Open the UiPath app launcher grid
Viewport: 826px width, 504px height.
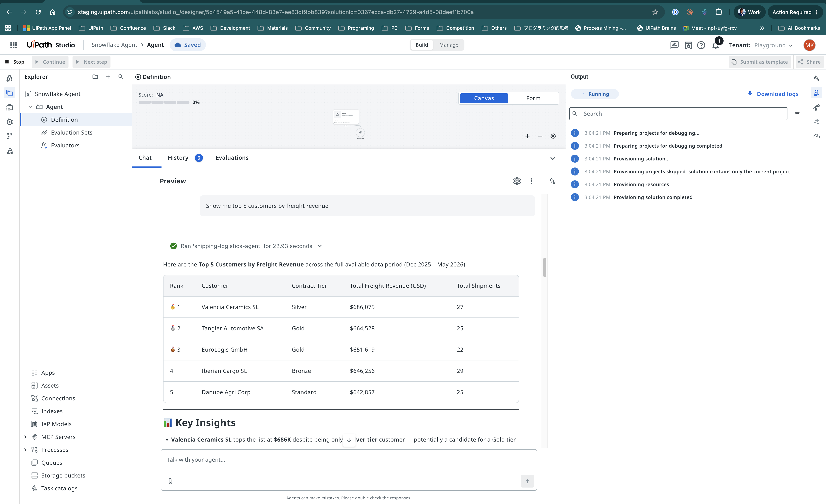pyautogui.click(x=14, y=45)
